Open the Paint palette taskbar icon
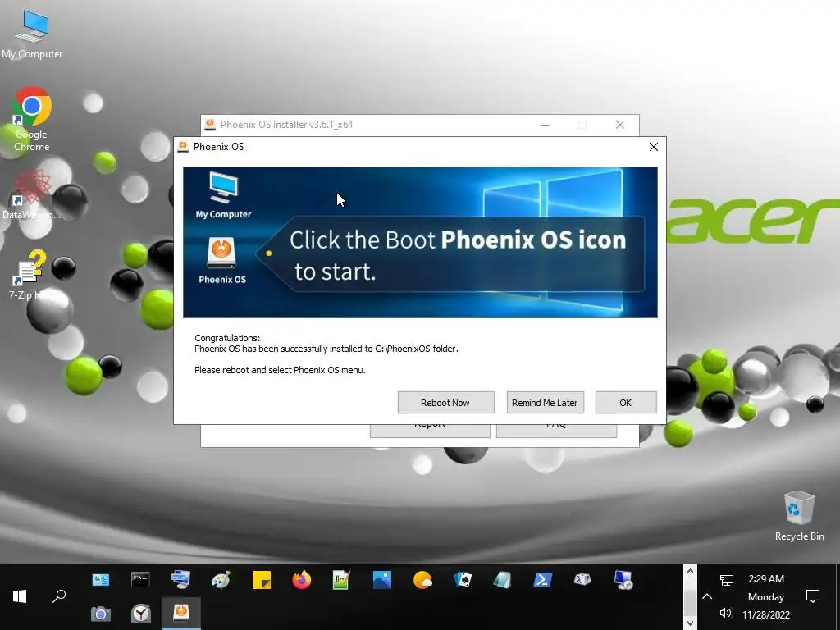The image size is (840, 630). 221,580
